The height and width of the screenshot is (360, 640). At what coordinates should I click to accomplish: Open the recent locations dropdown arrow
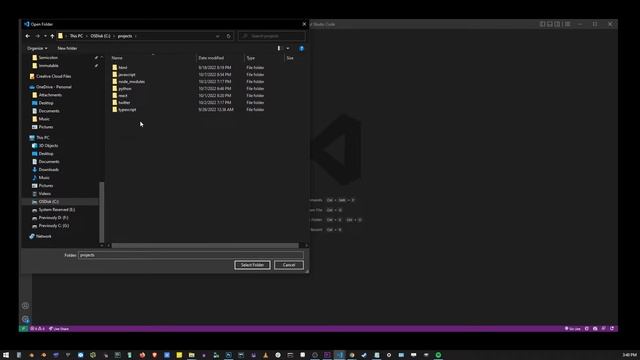coord(45,36)
